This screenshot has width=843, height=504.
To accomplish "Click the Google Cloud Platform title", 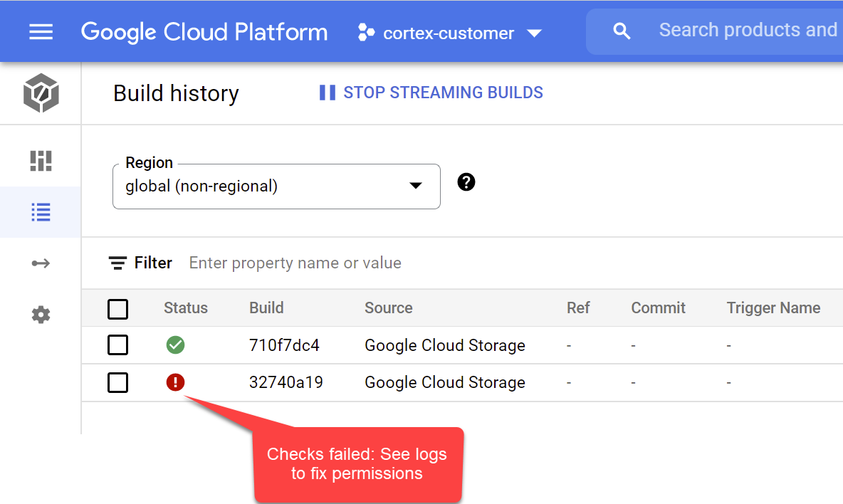I will tap(204, 32).
